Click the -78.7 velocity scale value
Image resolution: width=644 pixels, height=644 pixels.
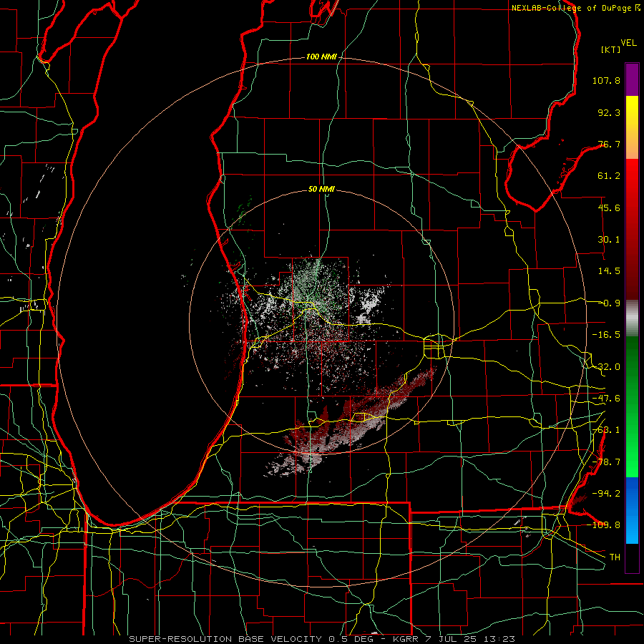[x=606, y=462]
